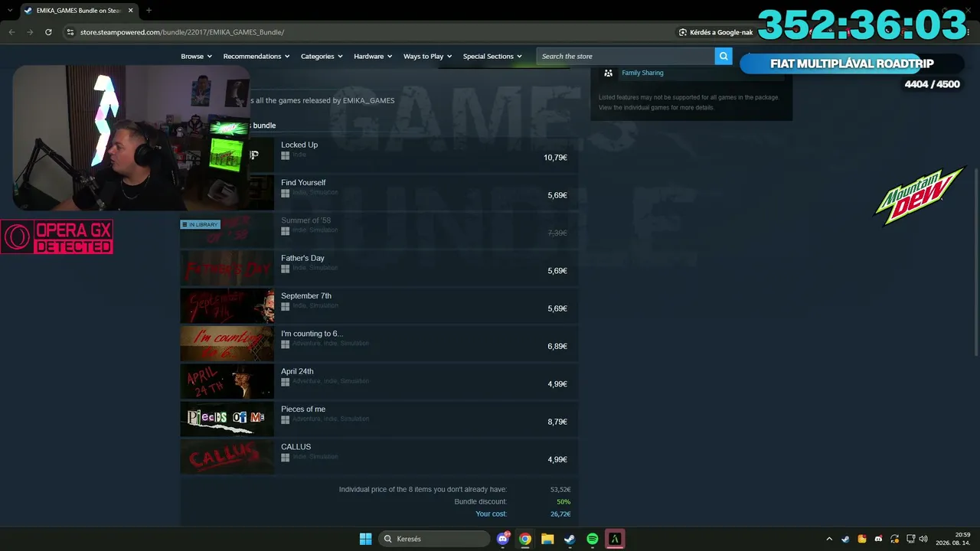Screen dimensions: 980x551
Task: Click the IN LIBRARY badge on Summer of '58
Action: [x=201, y=224]
